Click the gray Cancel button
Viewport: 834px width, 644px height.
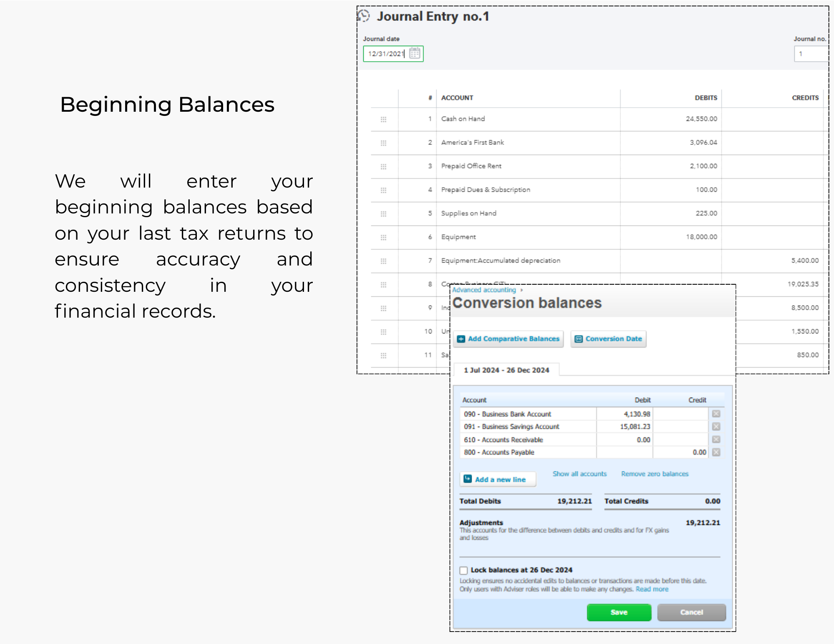[x=691, y=612]
